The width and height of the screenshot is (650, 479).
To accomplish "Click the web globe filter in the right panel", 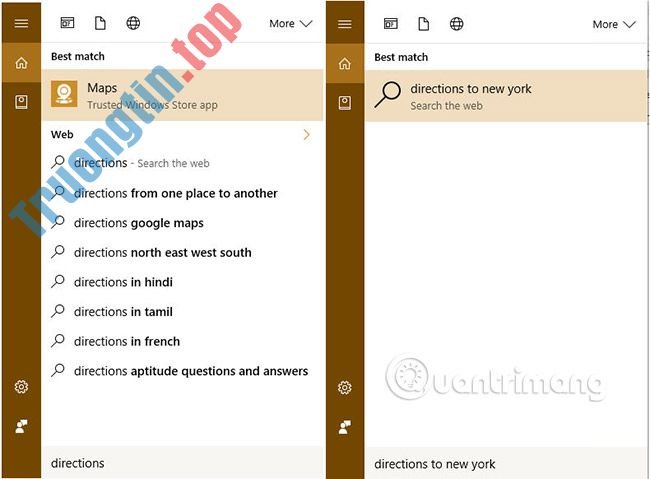I will click(x=456, y=23).
